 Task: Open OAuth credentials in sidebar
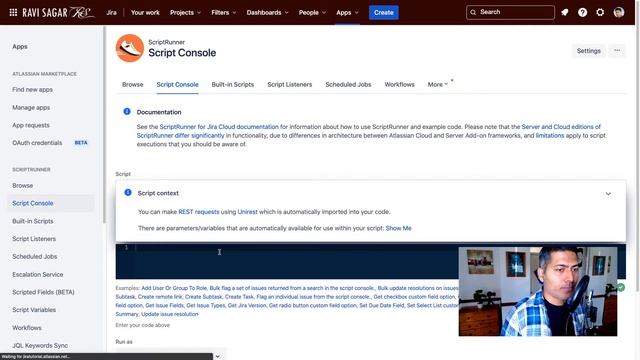click(37, 142)
